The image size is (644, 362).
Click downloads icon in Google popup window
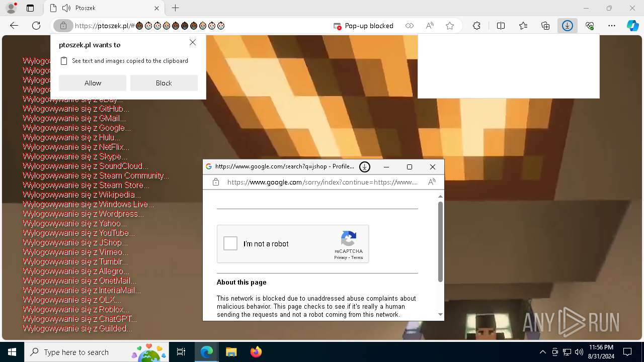coord(365,167)
